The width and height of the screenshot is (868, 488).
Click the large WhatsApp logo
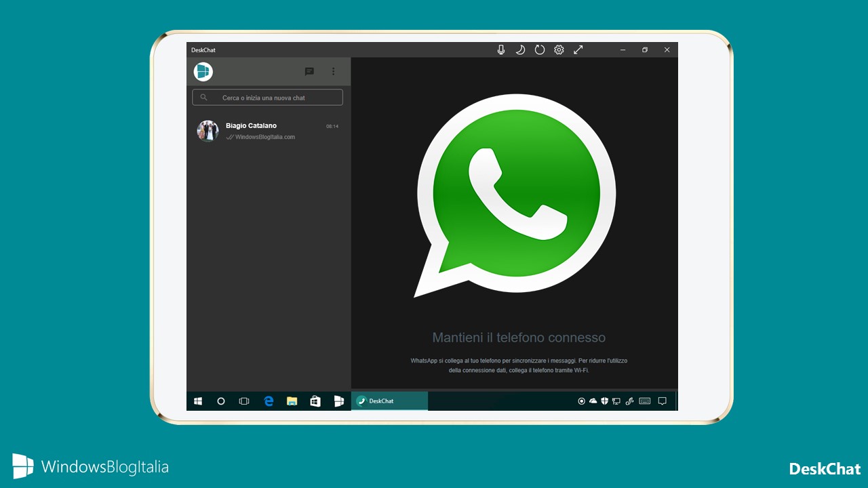pos(515,196)
